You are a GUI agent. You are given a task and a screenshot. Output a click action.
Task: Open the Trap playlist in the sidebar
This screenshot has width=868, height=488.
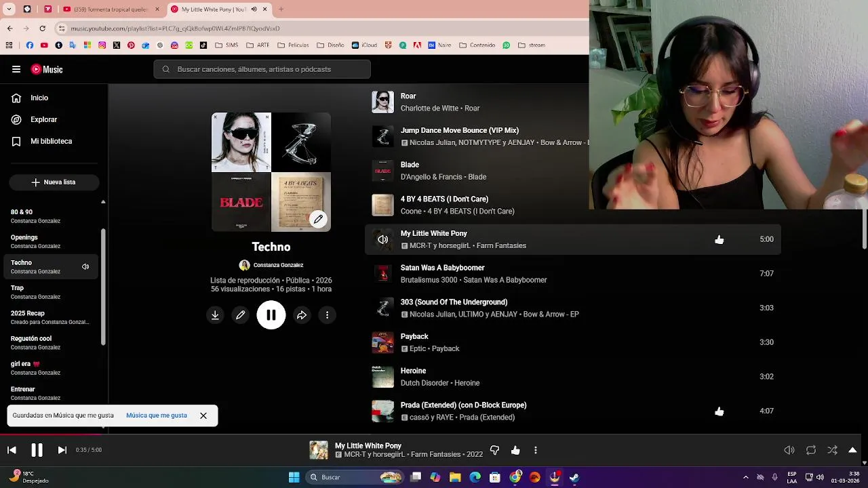click(51, 292)
